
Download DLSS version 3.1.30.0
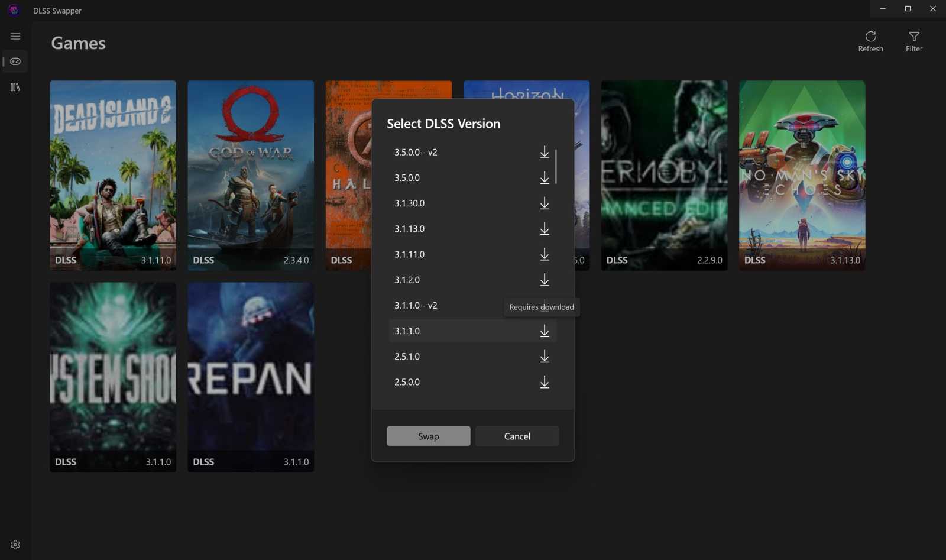coord(545,203)
